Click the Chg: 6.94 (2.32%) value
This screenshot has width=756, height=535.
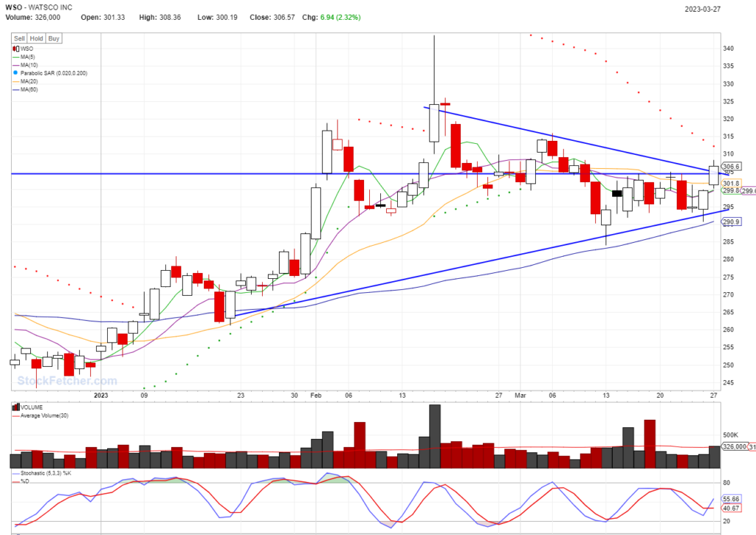(331, 18)
